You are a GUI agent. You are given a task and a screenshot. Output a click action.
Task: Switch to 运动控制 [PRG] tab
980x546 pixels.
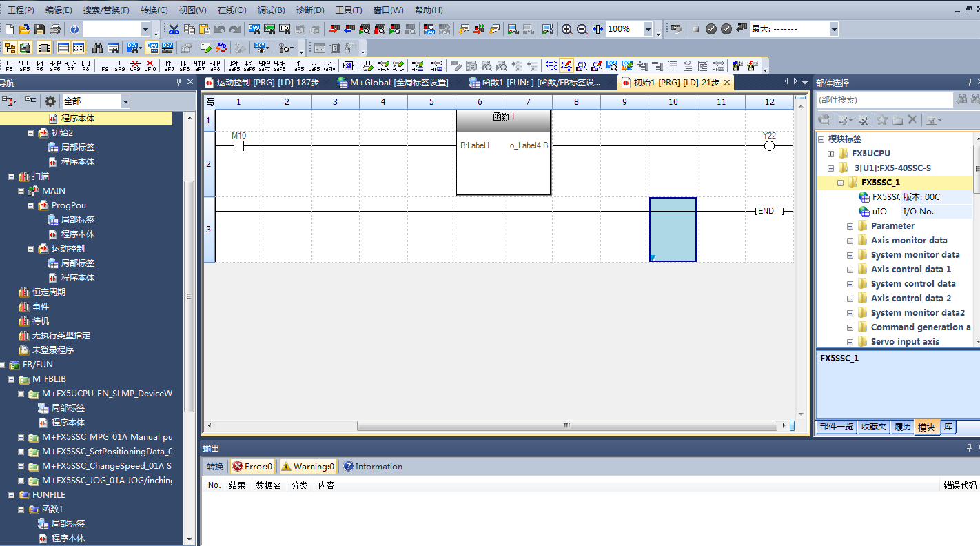coord(262,83)
